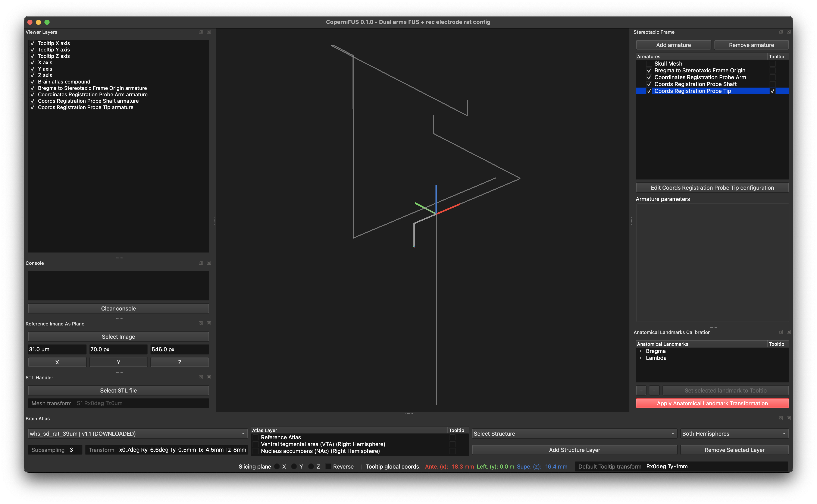Edit the Default Tooltip transform field
This screenshot has width=817, height=504.
pos(682,466)
